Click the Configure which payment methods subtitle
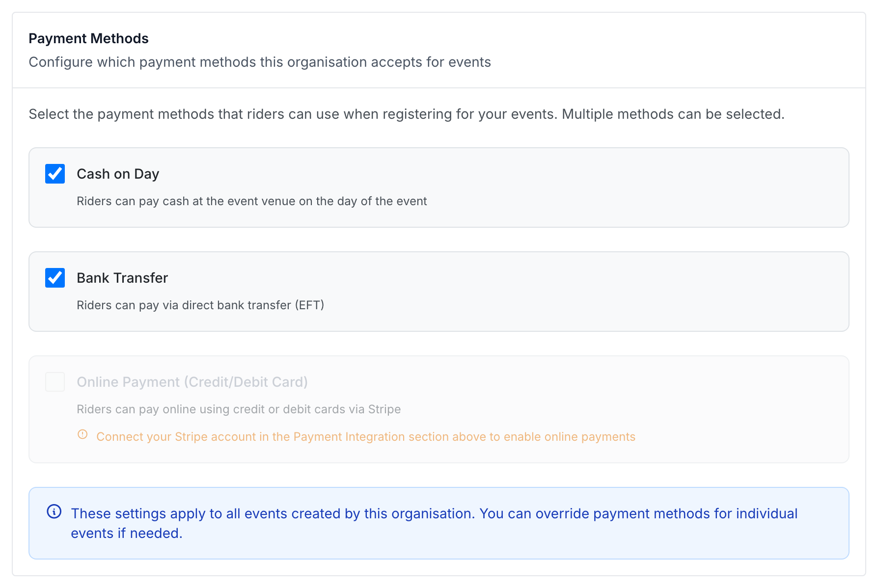Image resolution: width=878 pixels, height=588 pixels. pos(260,62)
